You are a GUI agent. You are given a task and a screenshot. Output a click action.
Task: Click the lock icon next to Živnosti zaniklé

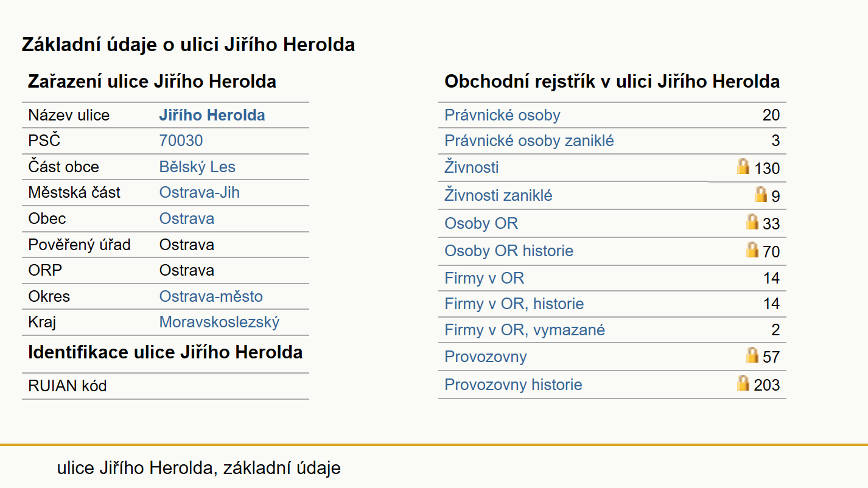point(761,194)
